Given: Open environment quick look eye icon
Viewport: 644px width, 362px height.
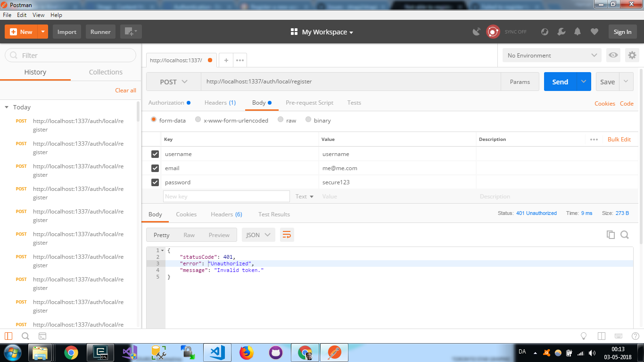Looking at the screenshot, I should point(613,55).
